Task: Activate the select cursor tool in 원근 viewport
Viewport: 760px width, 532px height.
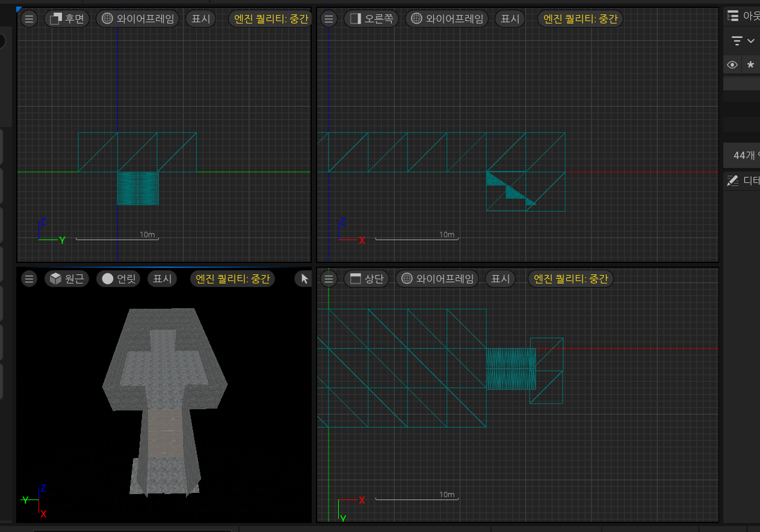Action: tap(304, 279)
